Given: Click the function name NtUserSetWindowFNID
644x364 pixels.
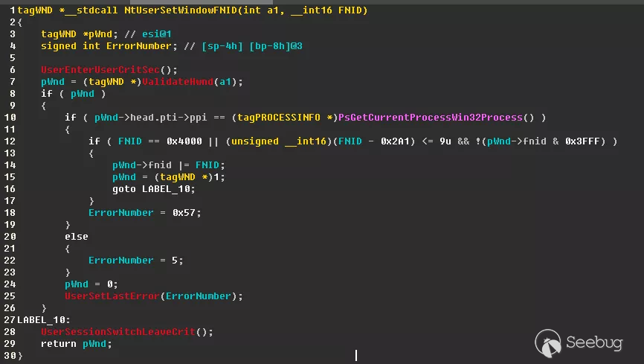Looking at the screenshot, I should tap(180, 10).
